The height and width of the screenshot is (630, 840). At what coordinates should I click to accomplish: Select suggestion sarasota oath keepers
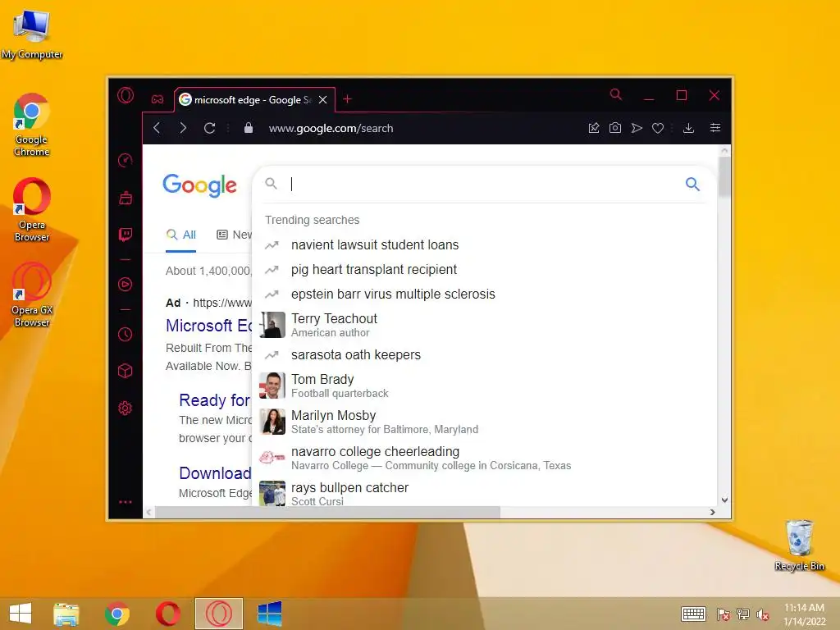[x=485, y=354]
